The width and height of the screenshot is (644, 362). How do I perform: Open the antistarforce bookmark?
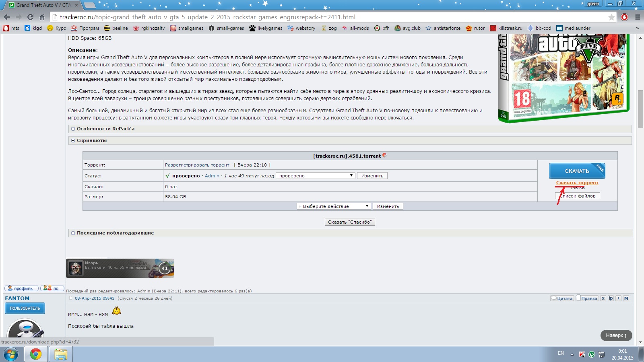point(443,28)
